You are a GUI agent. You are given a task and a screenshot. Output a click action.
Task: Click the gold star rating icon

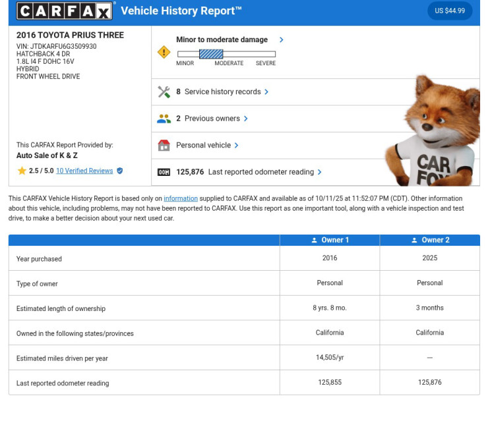(x=22, y=171)
